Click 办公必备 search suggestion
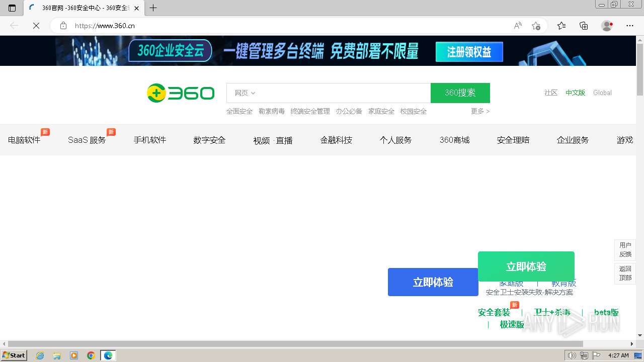Screen dimensions: 644x362 [349, 111]
